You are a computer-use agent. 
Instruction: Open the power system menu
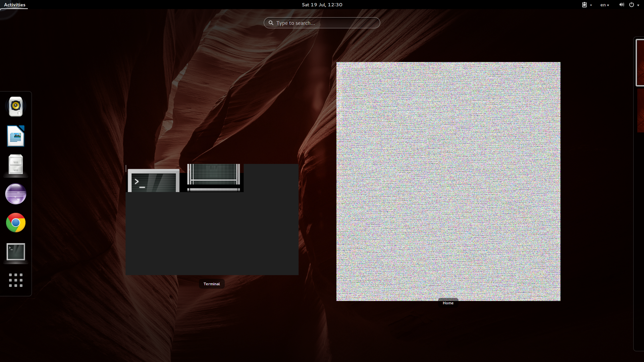634,5
